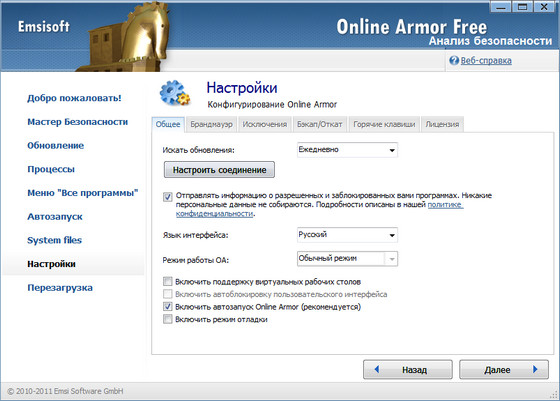Click the right arrow icon on Далее

[535, 369]
